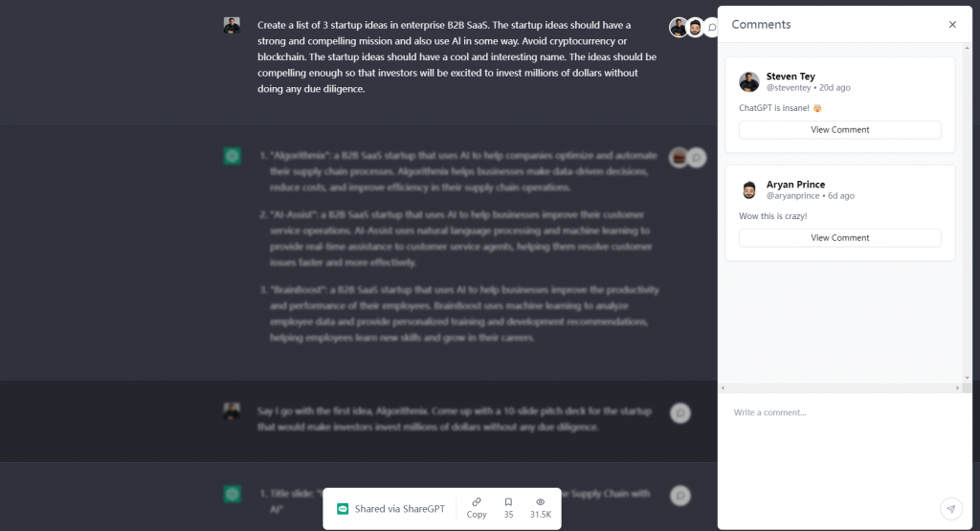Click Aryan Prince's avatar in Comments
980x531 pixels.
[x=748, y=189]
